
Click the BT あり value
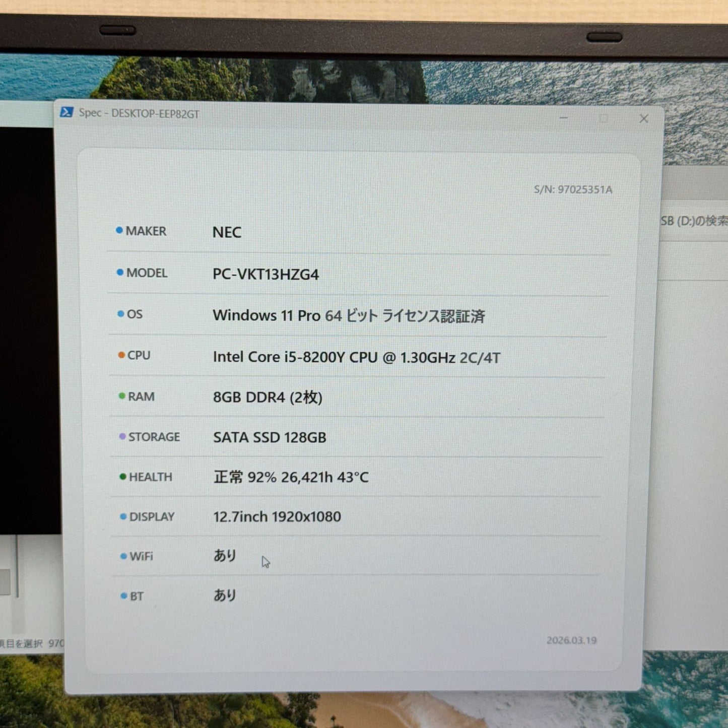coord(225,595)
